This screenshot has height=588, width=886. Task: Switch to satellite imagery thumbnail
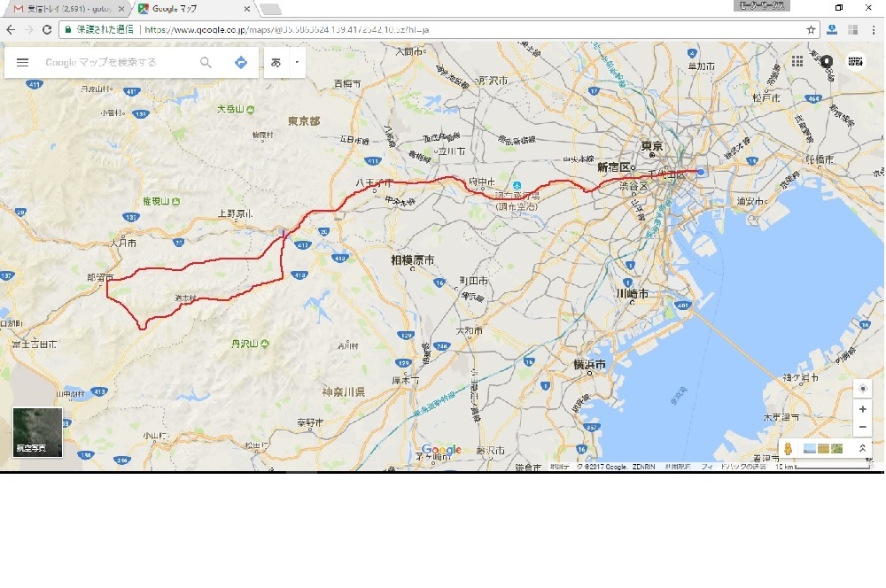pos(37,432)
